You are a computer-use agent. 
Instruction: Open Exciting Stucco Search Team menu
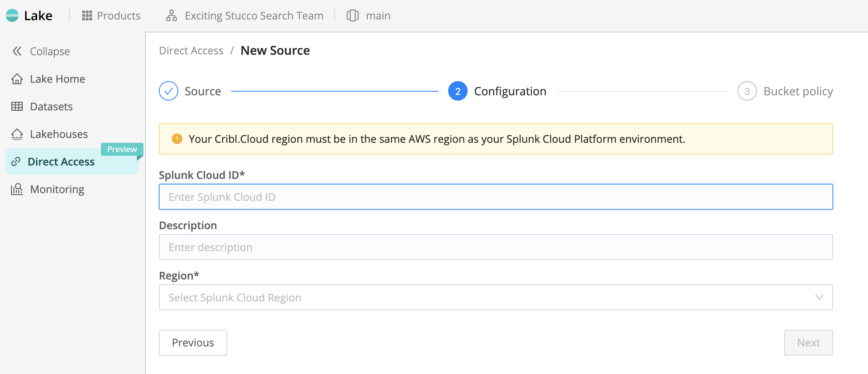(245, 15)
